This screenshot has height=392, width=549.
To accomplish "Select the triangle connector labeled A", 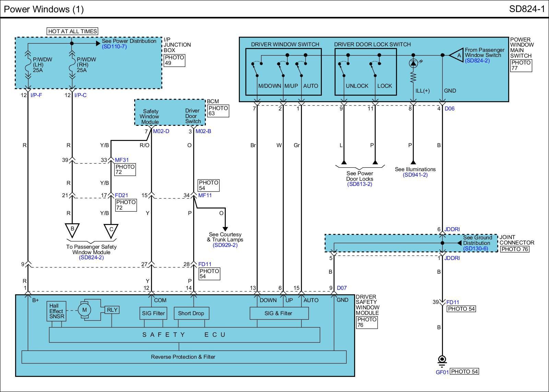I will tap(457, 55).
